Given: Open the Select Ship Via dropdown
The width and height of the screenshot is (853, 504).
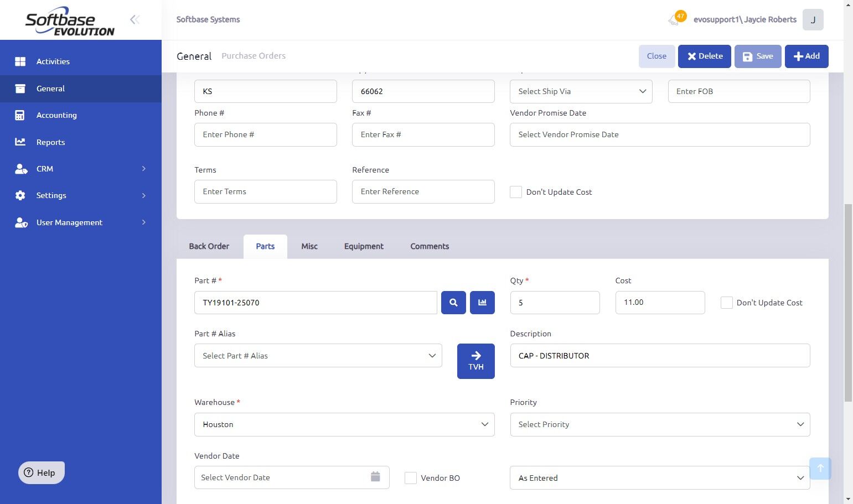Looking at the screenshot, I should coord(581,91).
